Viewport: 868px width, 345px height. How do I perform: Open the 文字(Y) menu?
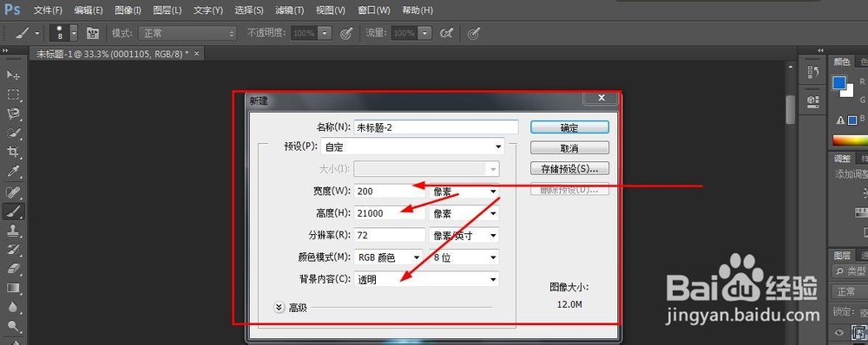coord(208,10)
